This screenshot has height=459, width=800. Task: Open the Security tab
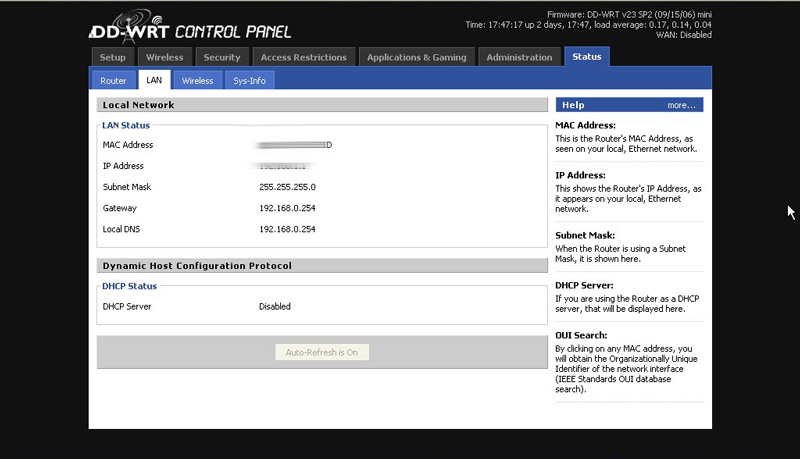coord(222,57)
